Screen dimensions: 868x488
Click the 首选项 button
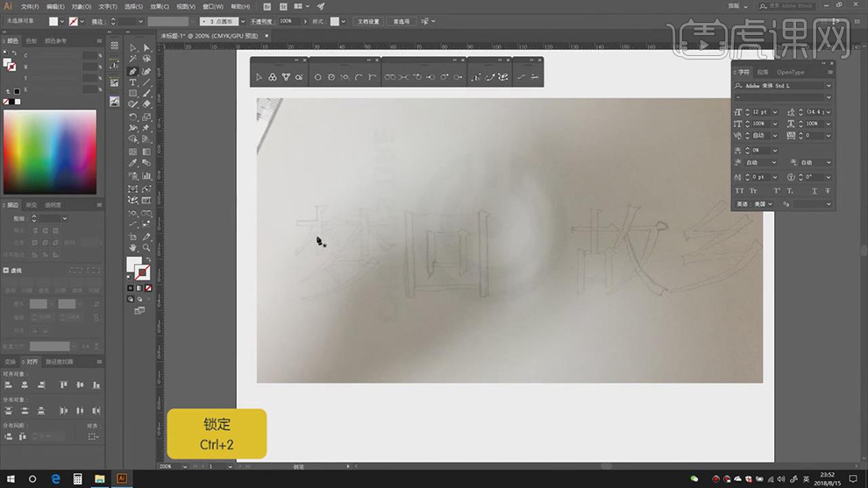(401, 20)
